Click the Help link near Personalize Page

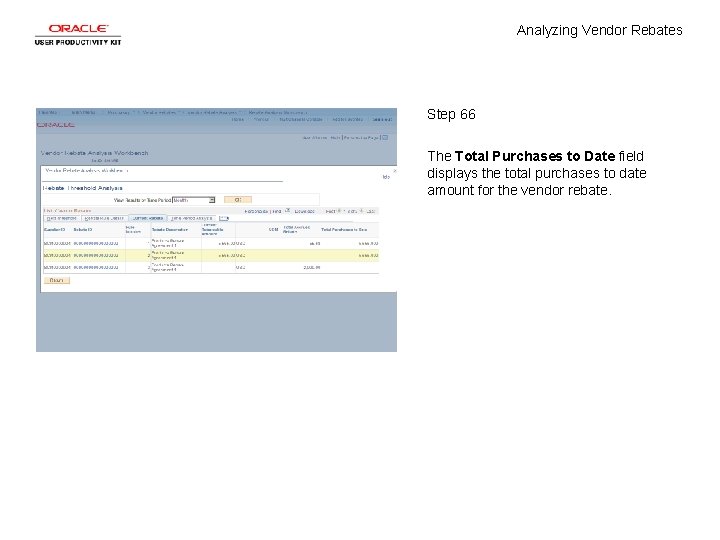[x=335, y=138]
